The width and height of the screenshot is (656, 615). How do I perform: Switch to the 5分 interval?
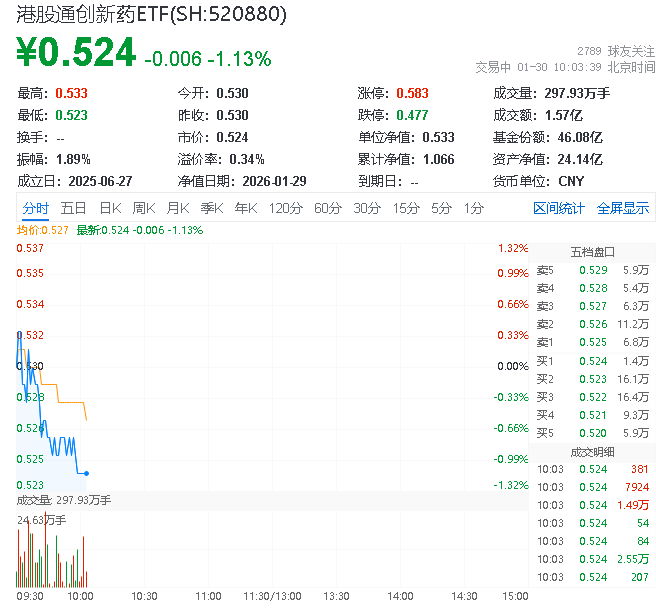pos(441,208)
